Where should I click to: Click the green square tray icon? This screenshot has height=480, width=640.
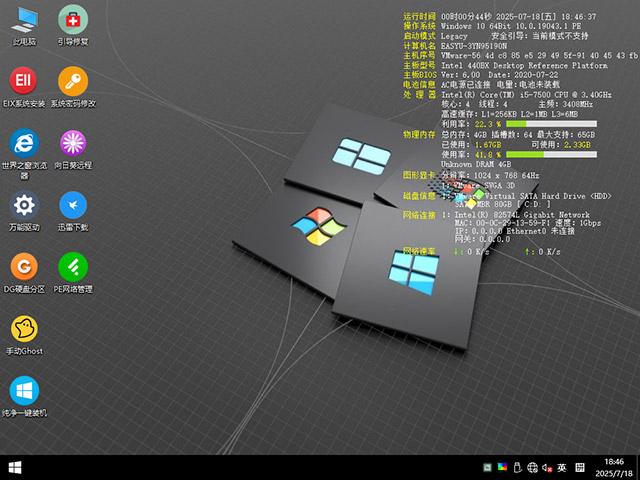pyautogui.click(x=487, y=468)
